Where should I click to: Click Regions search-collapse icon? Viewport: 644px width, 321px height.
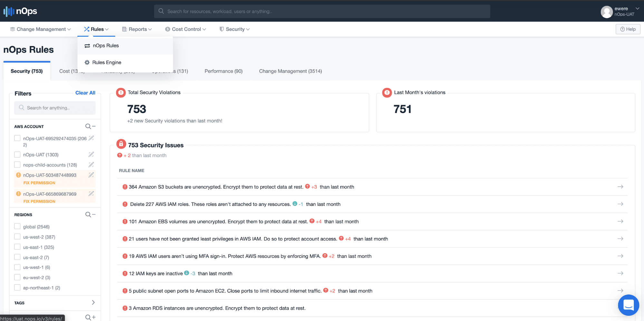[90, 215]
